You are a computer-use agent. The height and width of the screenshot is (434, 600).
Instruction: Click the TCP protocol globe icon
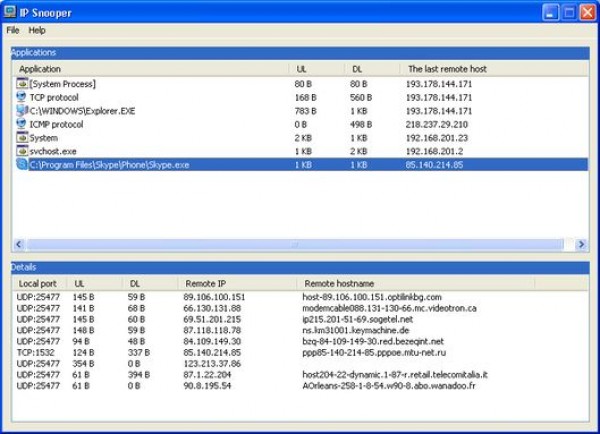pyautogui.click(x=22, y=96)
